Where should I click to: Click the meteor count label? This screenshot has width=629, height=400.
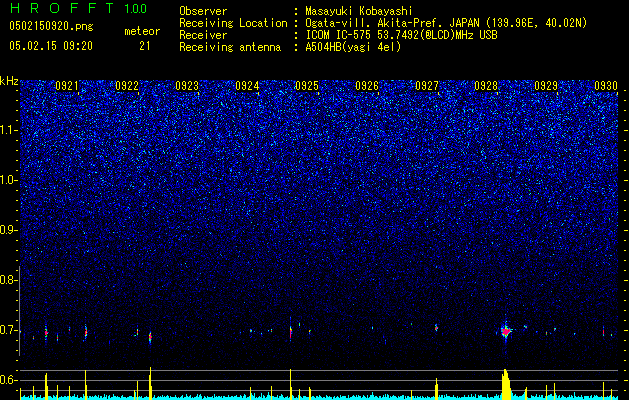pyautogui.click(x=142, y=31)
